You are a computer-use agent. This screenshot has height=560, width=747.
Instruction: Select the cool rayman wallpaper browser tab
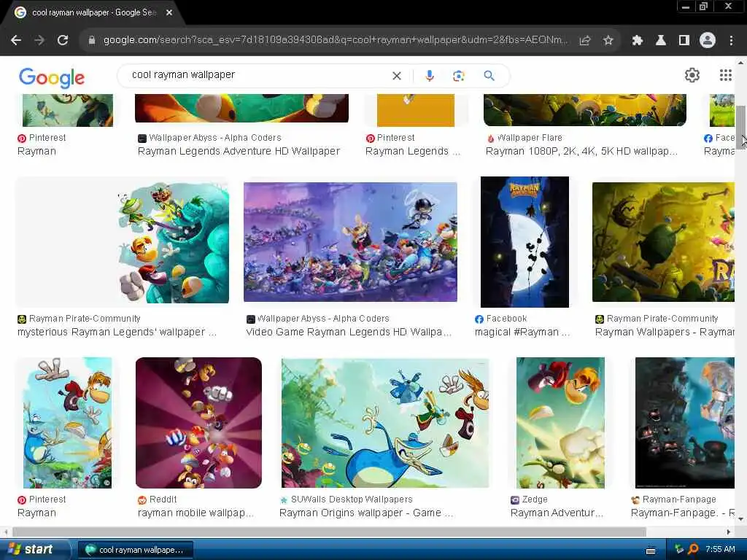coord(93,12)
